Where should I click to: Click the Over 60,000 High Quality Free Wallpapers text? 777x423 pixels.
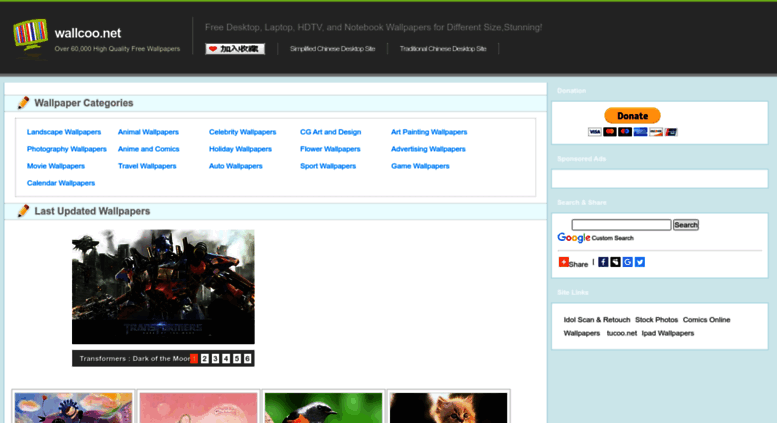coord(117,49)
